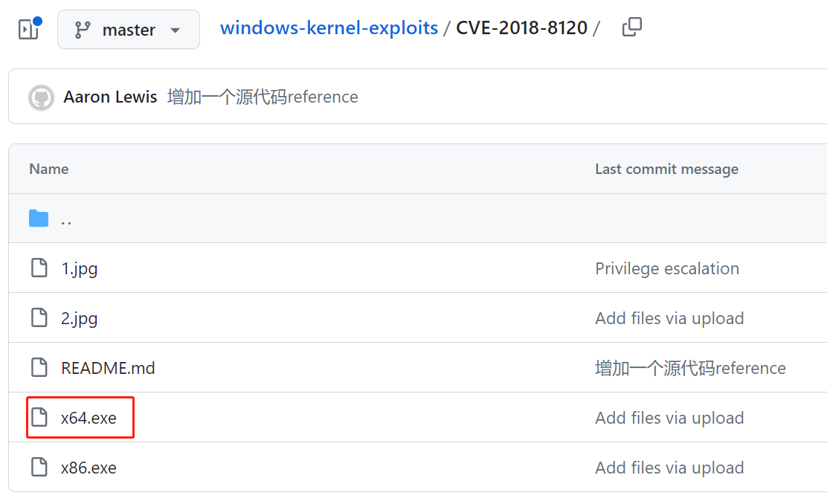Open the README.md file

108,368
